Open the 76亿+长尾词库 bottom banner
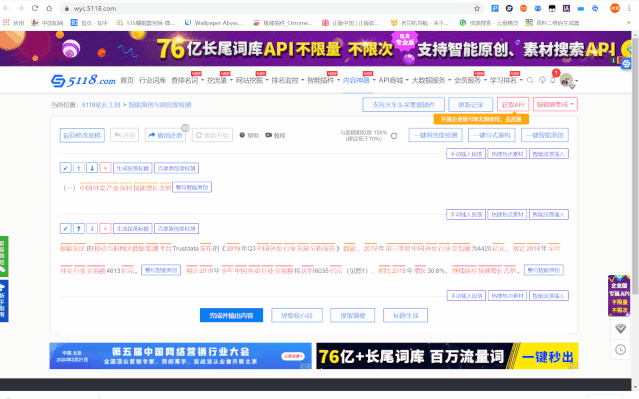This screenshot has height=399, width=639. click(x=447, y=356)
